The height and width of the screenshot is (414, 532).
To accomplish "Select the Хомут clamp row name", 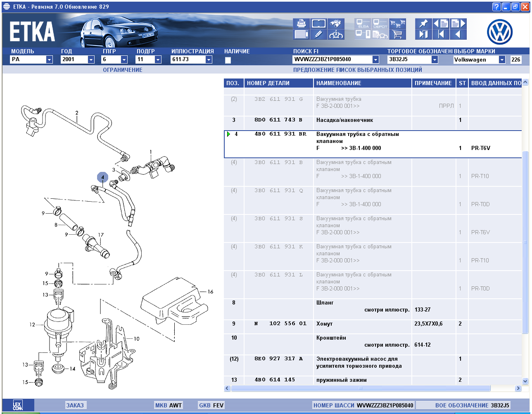I will point(324,324).
